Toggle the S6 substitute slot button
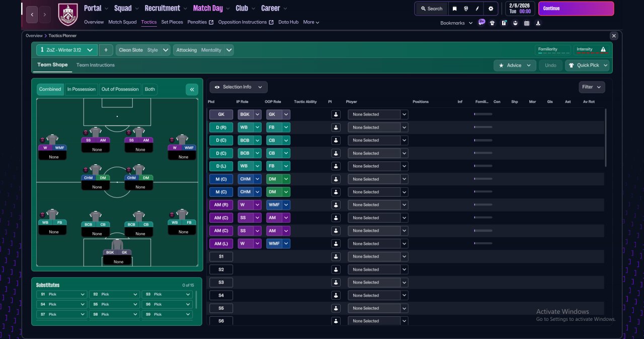 [x=221, y=321]
